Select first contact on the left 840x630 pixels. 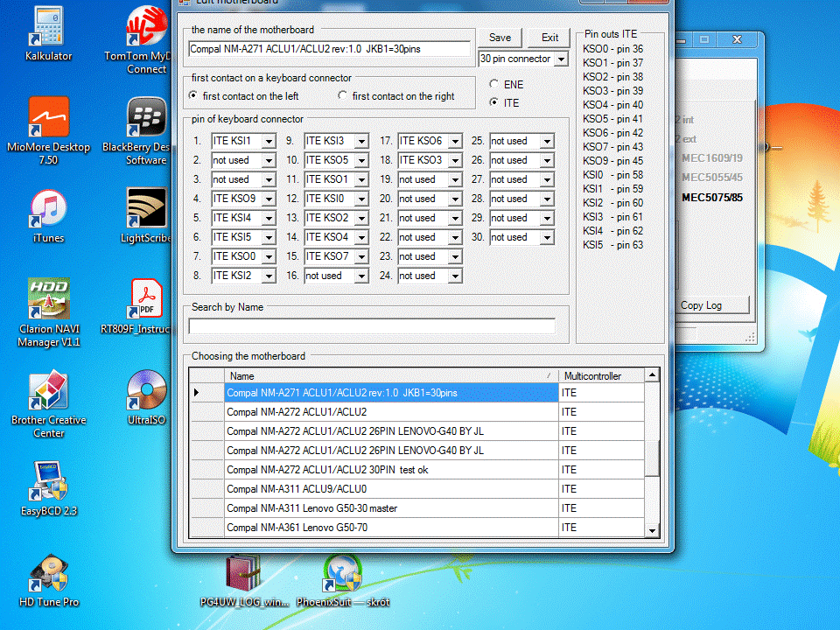tap(192, 95)
